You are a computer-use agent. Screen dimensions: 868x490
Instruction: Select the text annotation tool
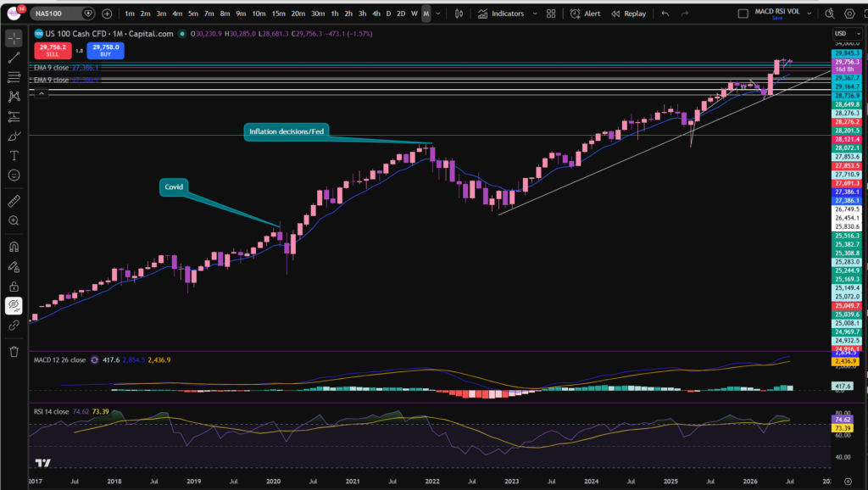click(x=14, y=156)
